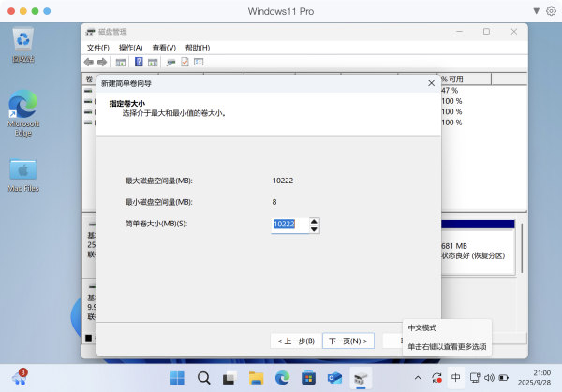Open the 操作(A) menu
562x392 pixels.
click(130, 48)
